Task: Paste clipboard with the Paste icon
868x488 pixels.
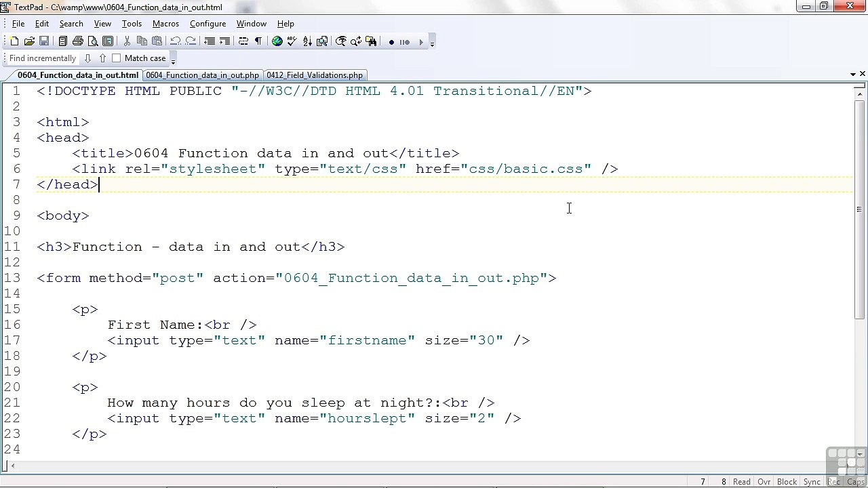Action: 157,41
